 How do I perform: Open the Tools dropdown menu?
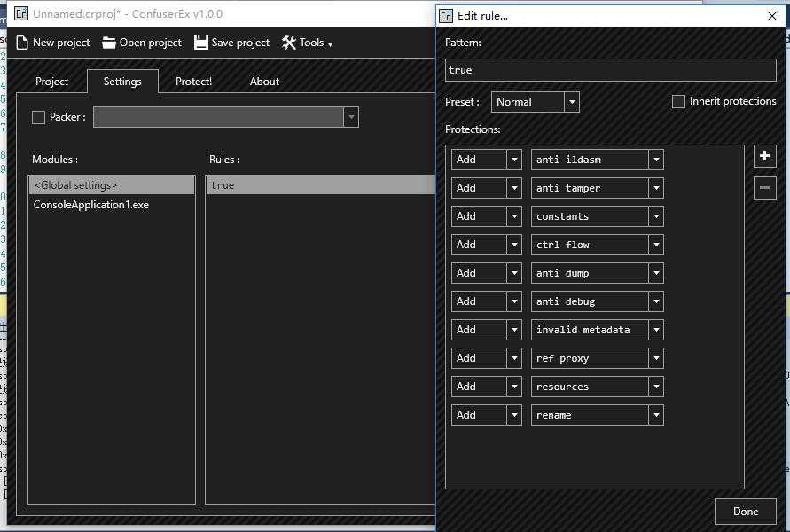pos(308,43)
